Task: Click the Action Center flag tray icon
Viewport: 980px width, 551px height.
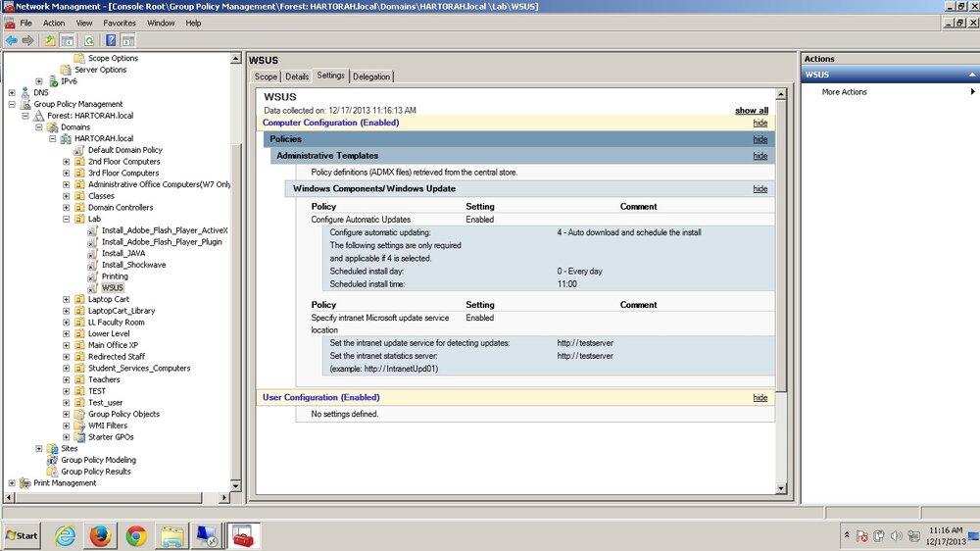Action: (862, 536)
